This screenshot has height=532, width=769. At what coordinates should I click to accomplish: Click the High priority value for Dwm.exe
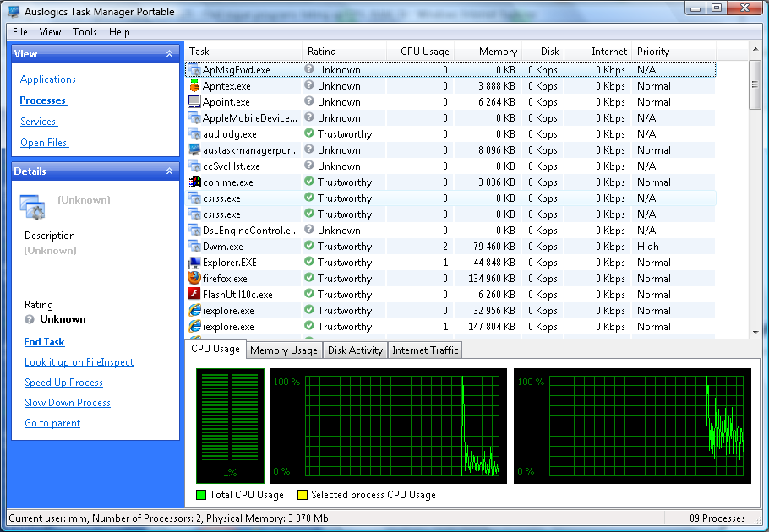tap(648, 247)
